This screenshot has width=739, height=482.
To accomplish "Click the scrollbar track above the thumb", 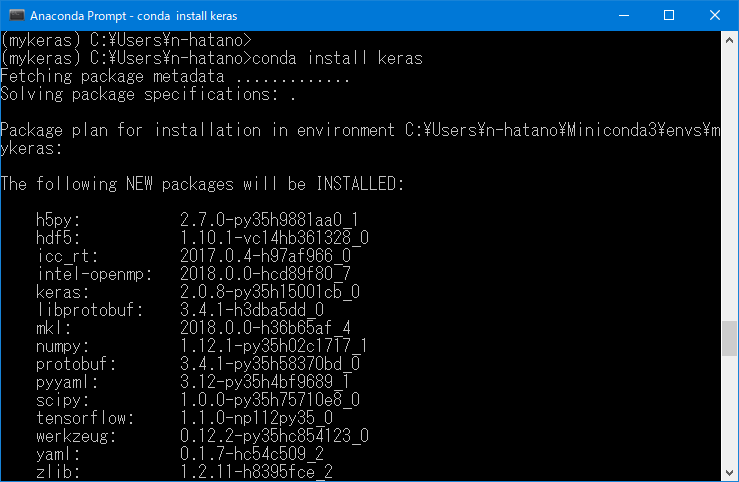I will [730, 180].
